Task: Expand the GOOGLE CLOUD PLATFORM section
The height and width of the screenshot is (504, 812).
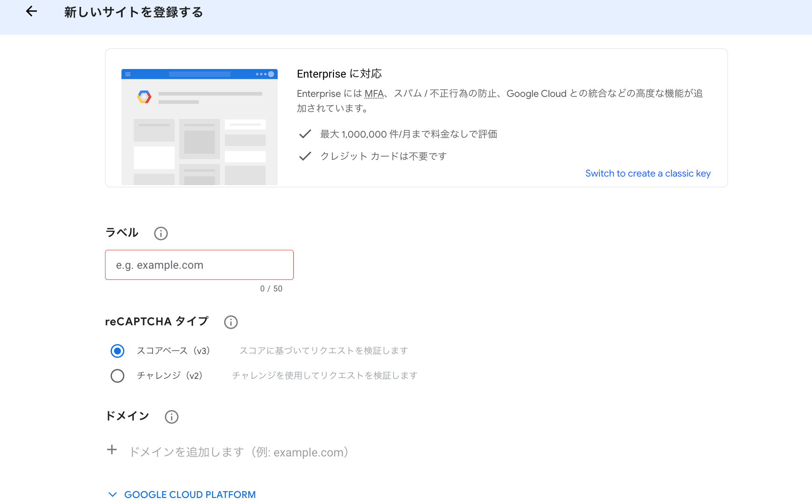Action: coord(189,494)
